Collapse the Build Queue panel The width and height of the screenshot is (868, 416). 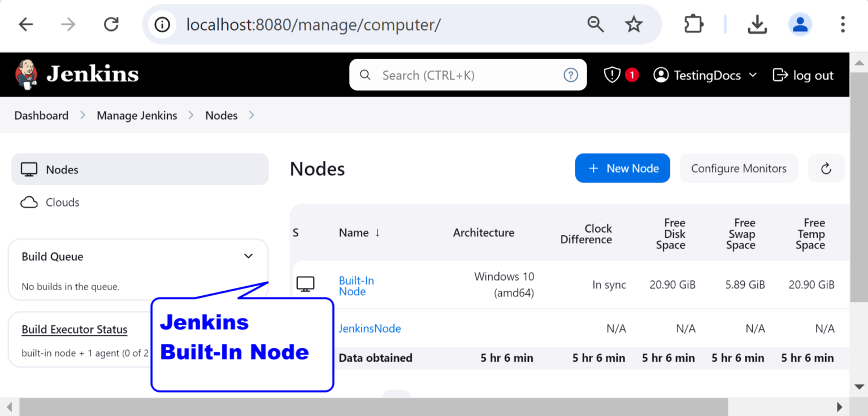point(248,256)
